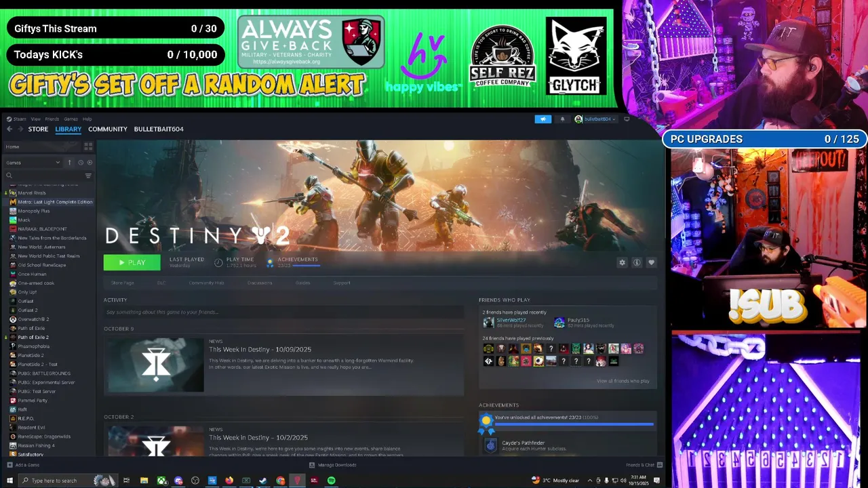The height and width of the screenshot is (488, 868).
Task: Click the Windows taskbar search box
Action: coord(68,481)
